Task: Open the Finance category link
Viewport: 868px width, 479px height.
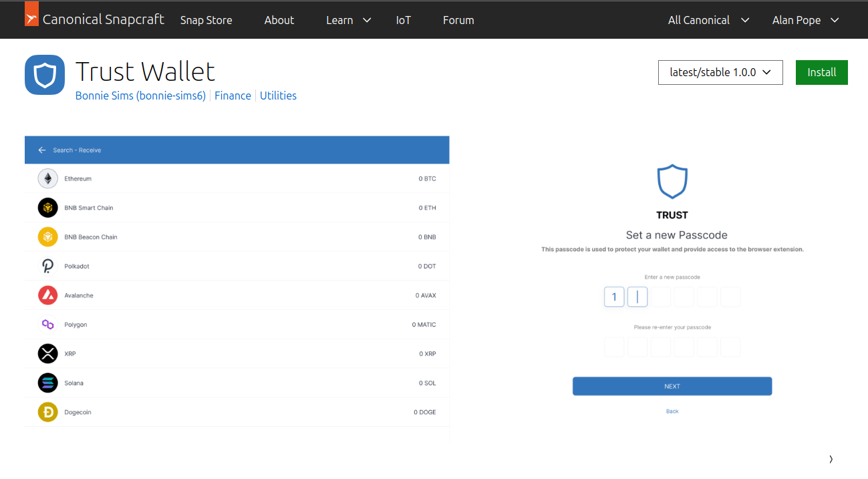Action: coord(233,96)
